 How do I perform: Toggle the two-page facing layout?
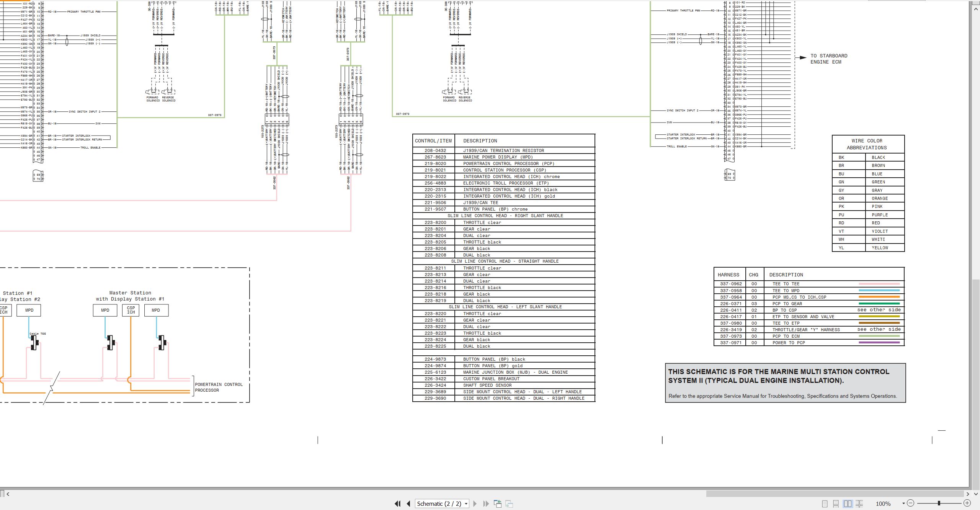(848, 504)
